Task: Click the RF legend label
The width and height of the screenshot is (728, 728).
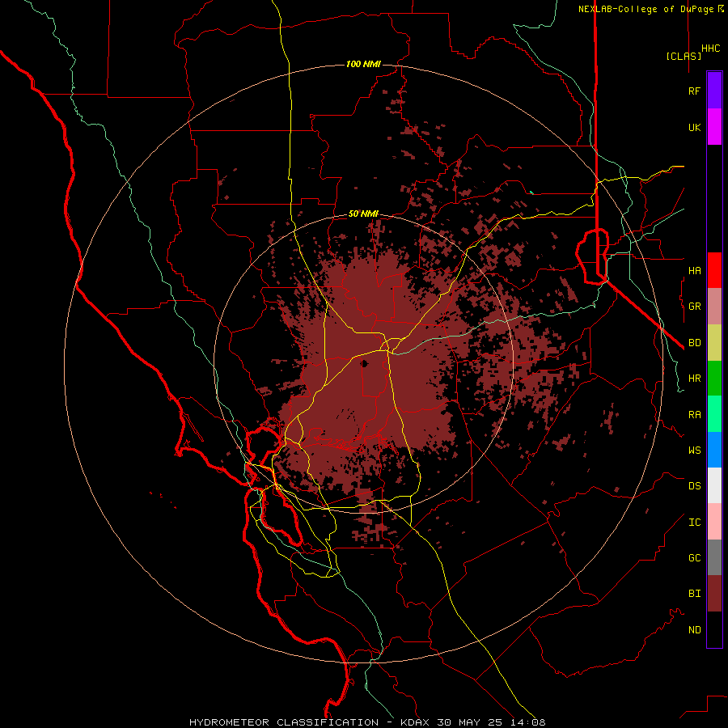Action: click(694, 91)
